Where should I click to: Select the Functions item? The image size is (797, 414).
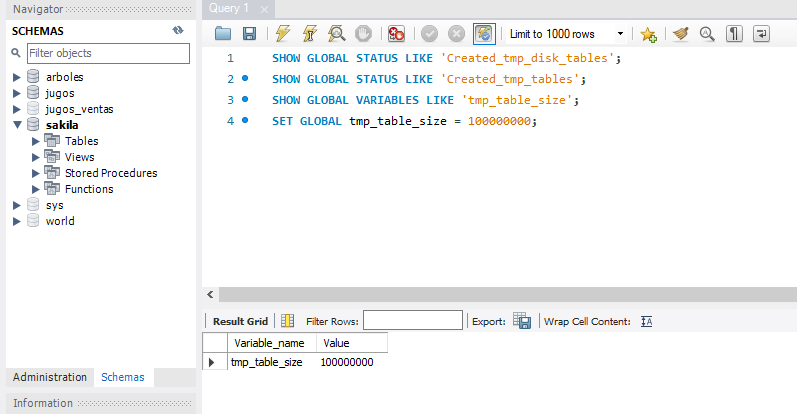(x=89, y=189)
